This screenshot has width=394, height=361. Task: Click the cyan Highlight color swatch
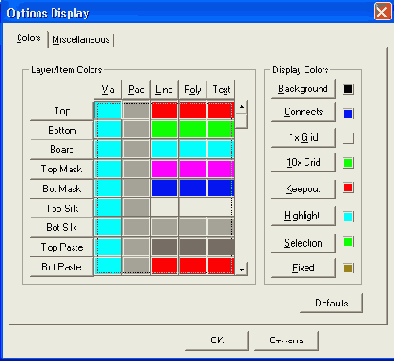[348, 217]
